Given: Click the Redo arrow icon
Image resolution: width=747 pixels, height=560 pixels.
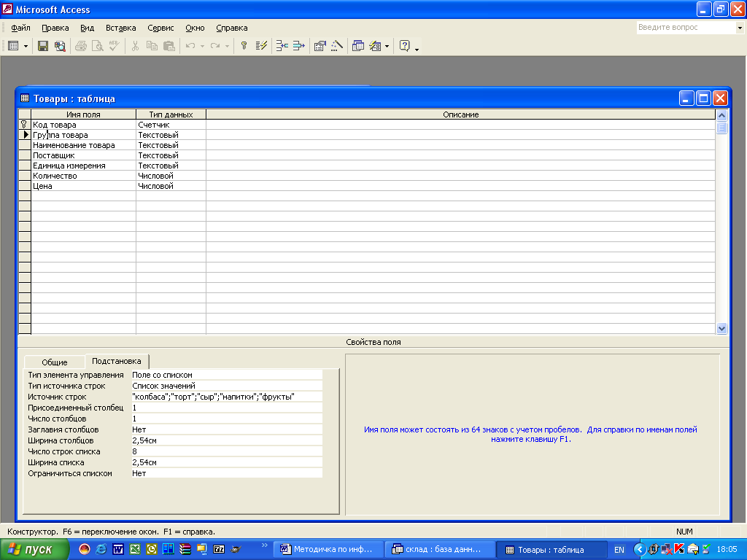Looking at the screenshot, I should 215,46.
